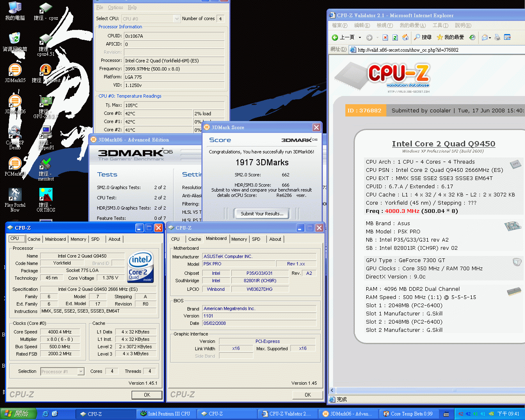Open the IE Favorites star button

450,37
